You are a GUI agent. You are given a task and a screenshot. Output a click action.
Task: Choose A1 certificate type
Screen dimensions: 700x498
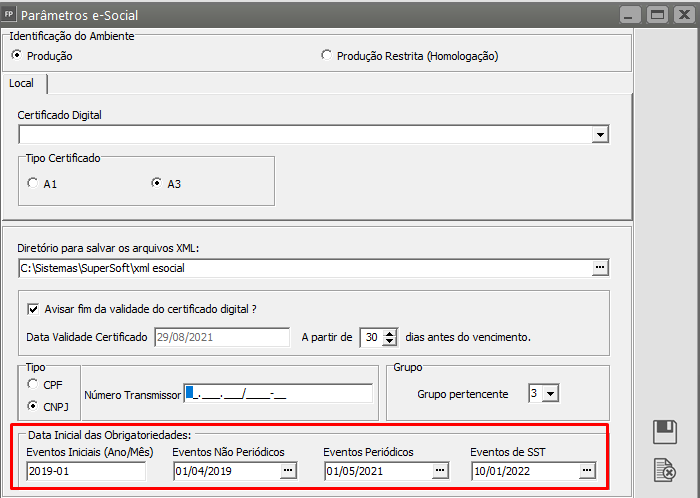pyautogui.click(x=33, y=184)
